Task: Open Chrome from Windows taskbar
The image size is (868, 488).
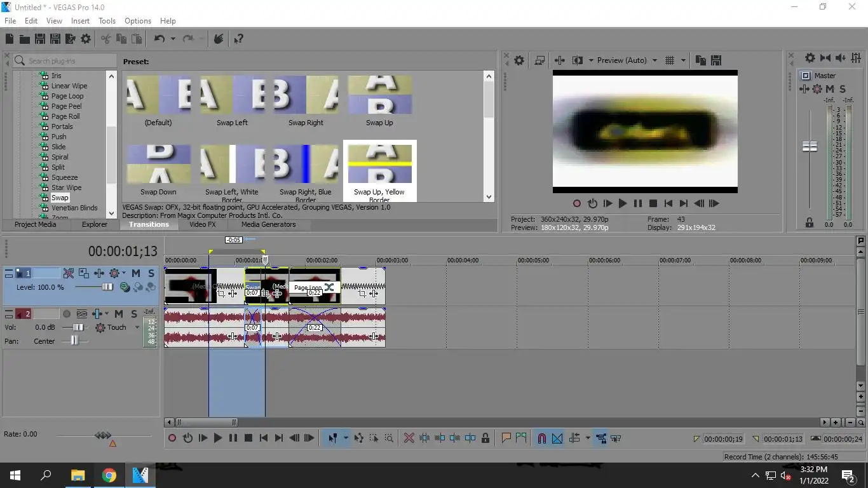Action: [x=109, y=475]
